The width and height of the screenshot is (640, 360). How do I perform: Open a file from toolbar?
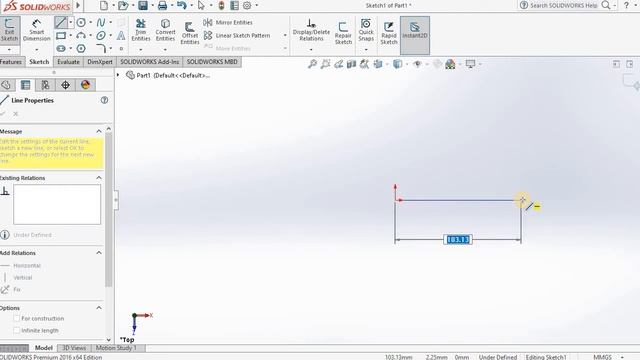coord(122,5)
